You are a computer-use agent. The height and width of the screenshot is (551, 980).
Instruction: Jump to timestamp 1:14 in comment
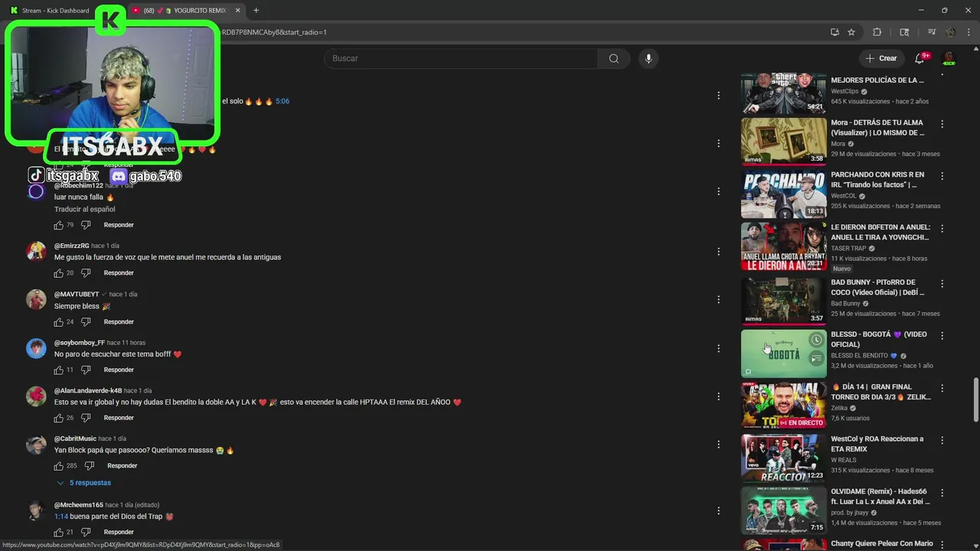click(61, 517)
